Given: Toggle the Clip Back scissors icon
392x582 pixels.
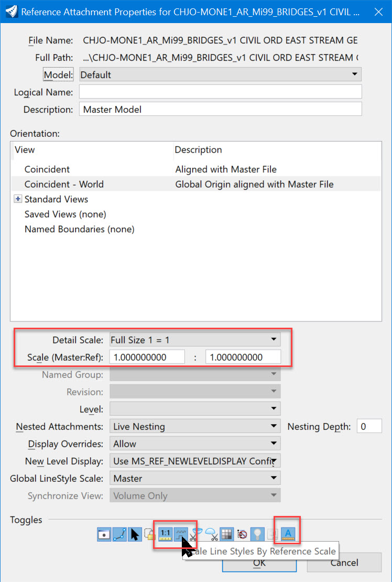Looking at the screenshot, I should click(195, 534).
